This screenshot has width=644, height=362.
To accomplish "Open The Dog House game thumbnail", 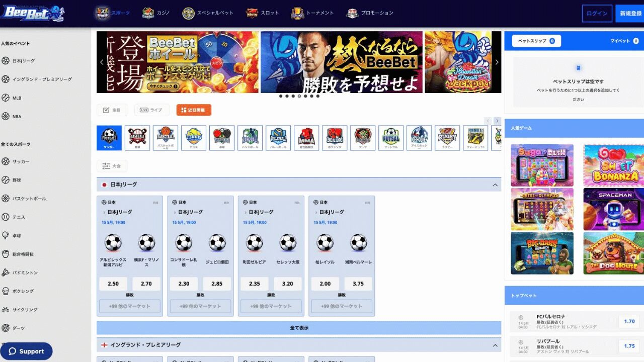I will click(615, 253).
